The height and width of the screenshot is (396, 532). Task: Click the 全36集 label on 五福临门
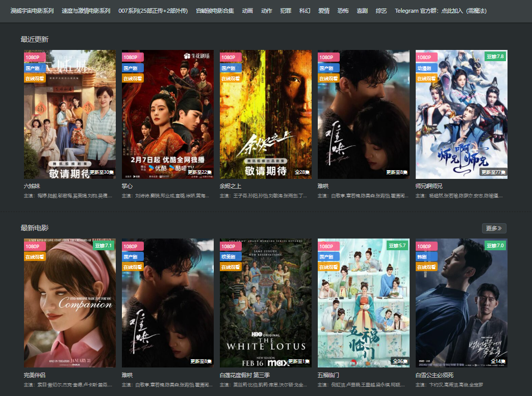[400, 361]
